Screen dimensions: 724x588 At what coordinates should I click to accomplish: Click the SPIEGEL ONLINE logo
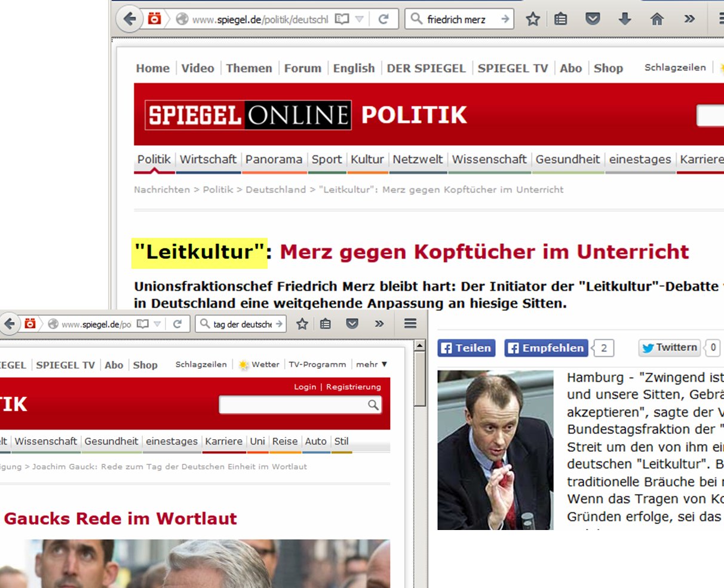247,115
